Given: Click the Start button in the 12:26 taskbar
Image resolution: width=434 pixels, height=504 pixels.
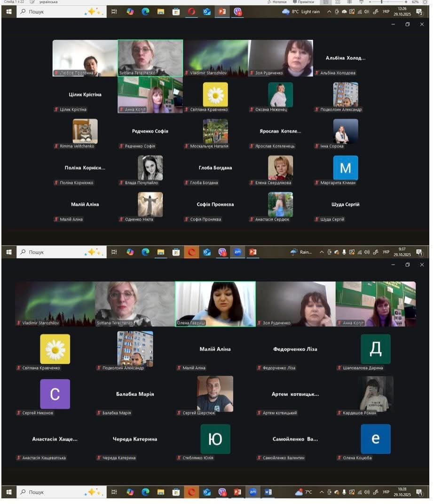Looking at the screenshot, I should 8,12.
